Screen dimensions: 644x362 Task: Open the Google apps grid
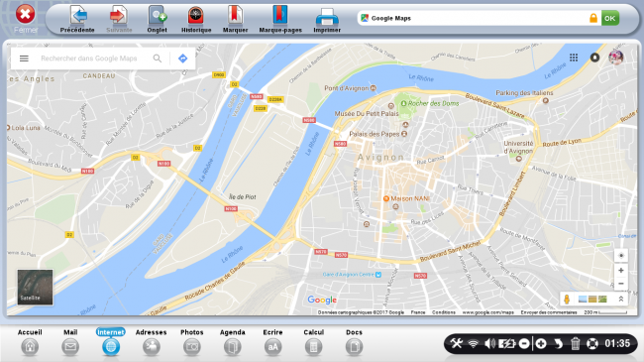[574, 58]
